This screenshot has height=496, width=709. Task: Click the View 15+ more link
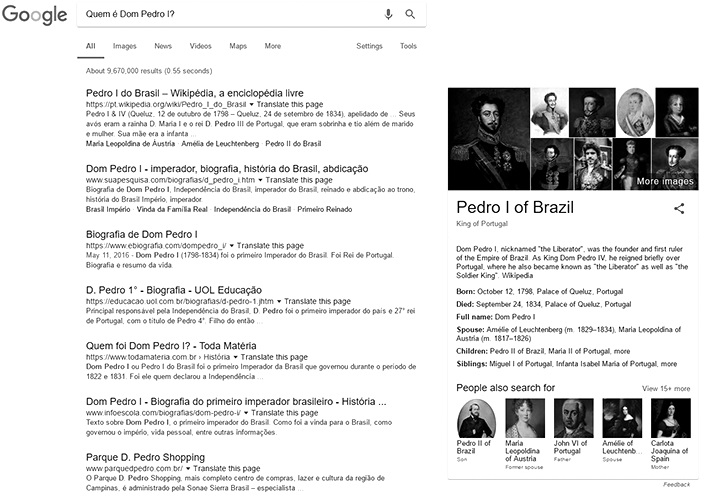point(665,388)
